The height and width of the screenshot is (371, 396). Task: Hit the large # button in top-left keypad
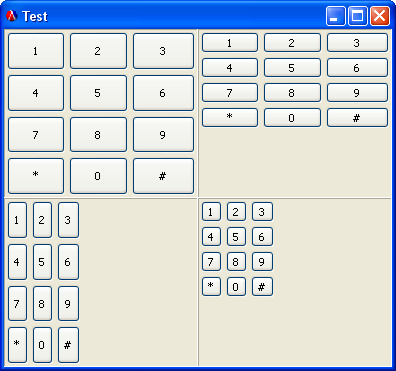coord(163,176)
